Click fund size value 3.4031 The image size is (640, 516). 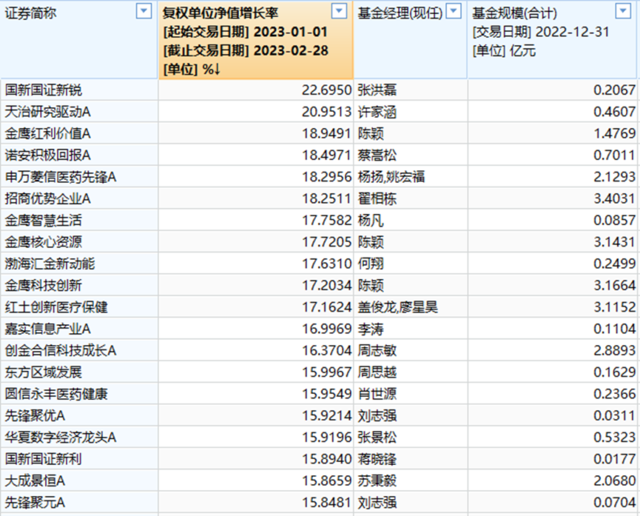click(x=614, y=198)
